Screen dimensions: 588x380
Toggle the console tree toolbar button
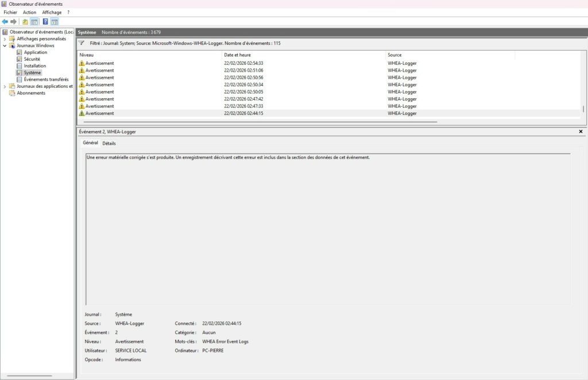tap(34, 22)
